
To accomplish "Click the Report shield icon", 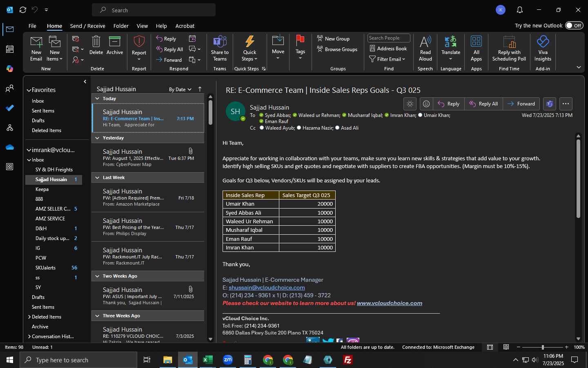I will point(139,42).
